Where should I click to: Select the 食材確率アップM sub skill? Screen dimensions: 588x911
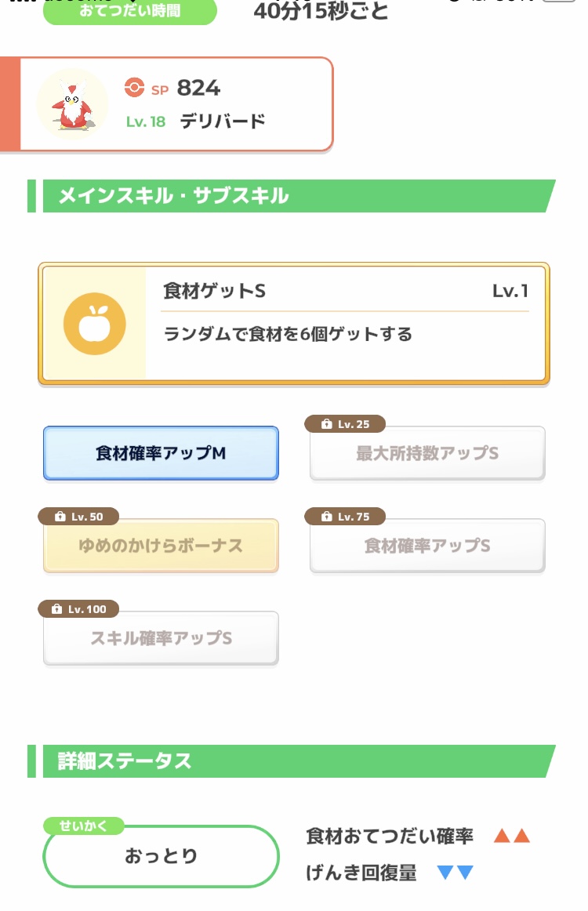tap(161, 453)
